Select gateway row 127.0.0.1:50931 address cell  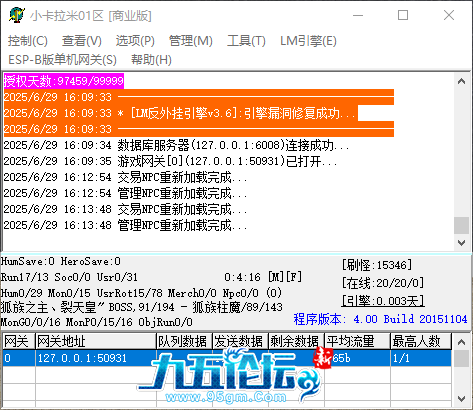click(96, 358)
